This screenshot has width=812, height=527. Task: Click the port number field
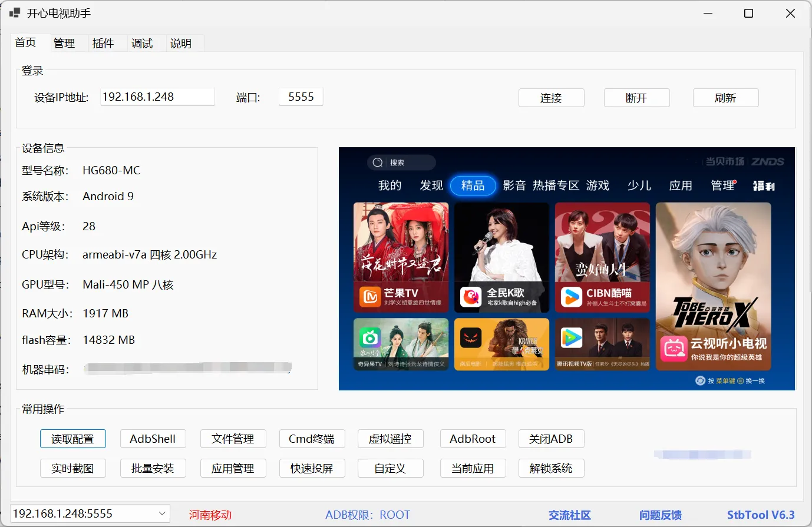click(301, 97)
